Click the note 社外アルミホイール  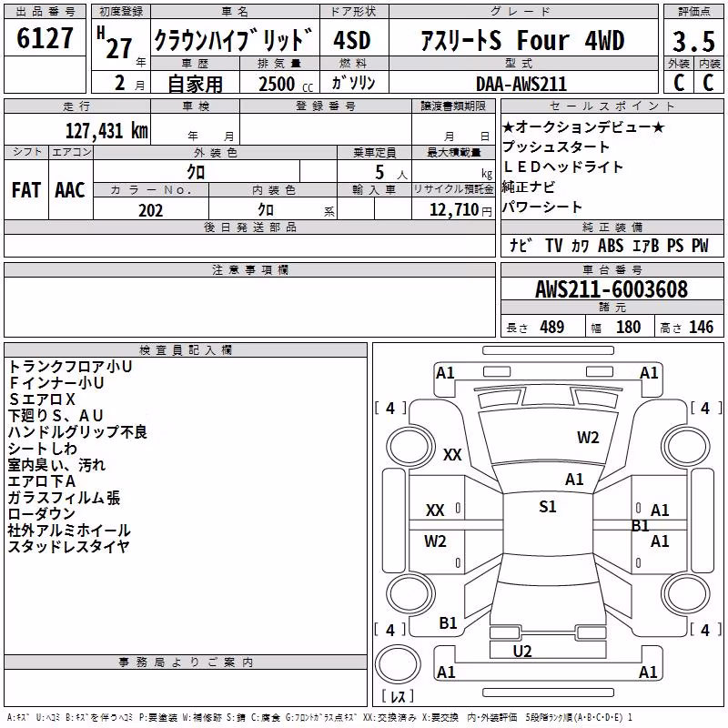(69, 531)
